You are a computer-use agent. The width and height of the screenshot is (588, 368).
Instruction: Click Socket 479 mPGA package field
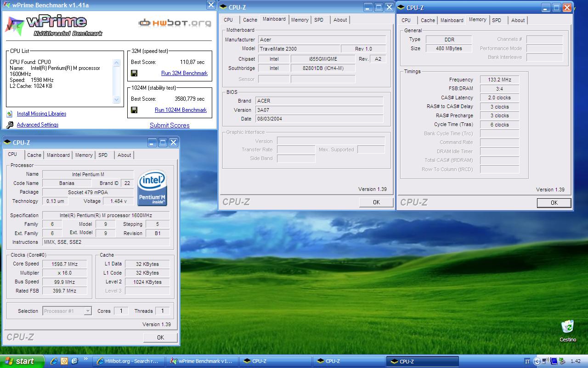point(88,192)
